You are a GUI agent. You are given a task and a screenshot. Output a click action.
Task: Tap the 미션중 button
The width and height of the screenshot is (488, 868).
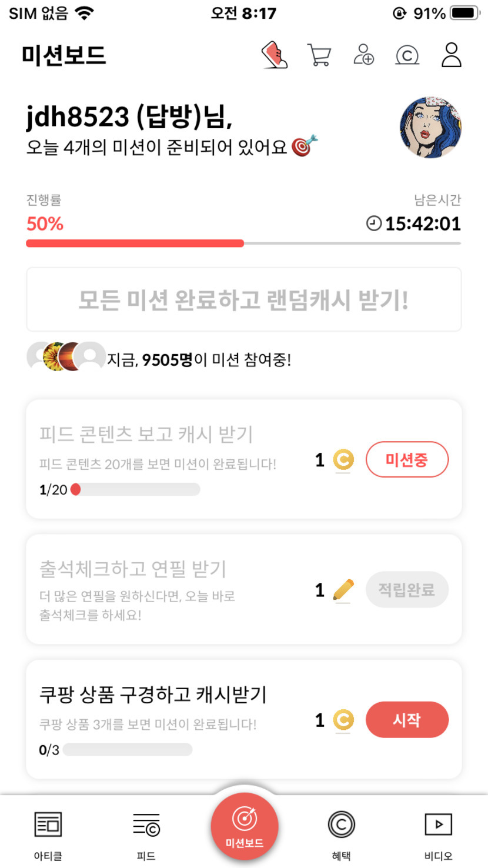pos(407,459)
